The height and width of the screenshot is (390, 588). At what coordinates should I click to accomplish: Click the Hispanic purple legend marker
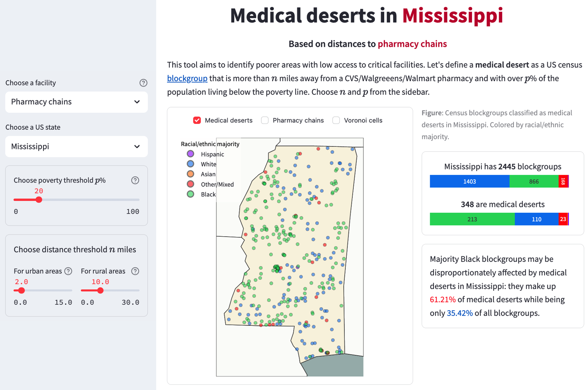pos(191,154)
